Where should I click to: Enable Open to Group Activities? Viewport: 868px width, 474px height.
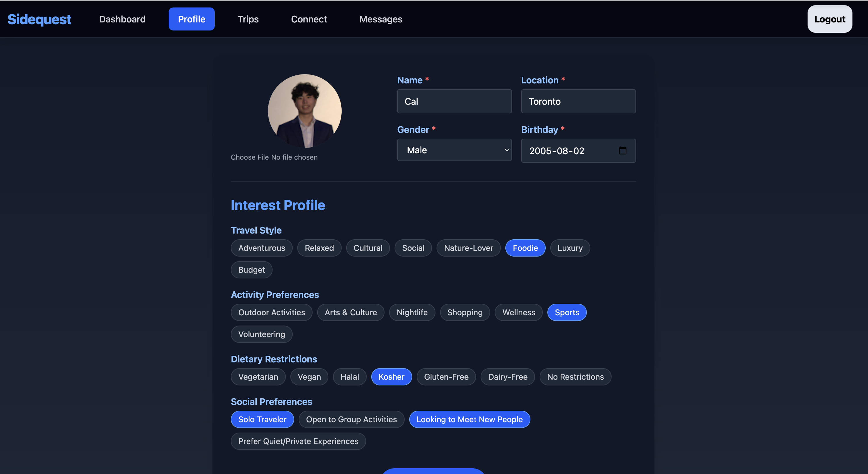(351, 419)
